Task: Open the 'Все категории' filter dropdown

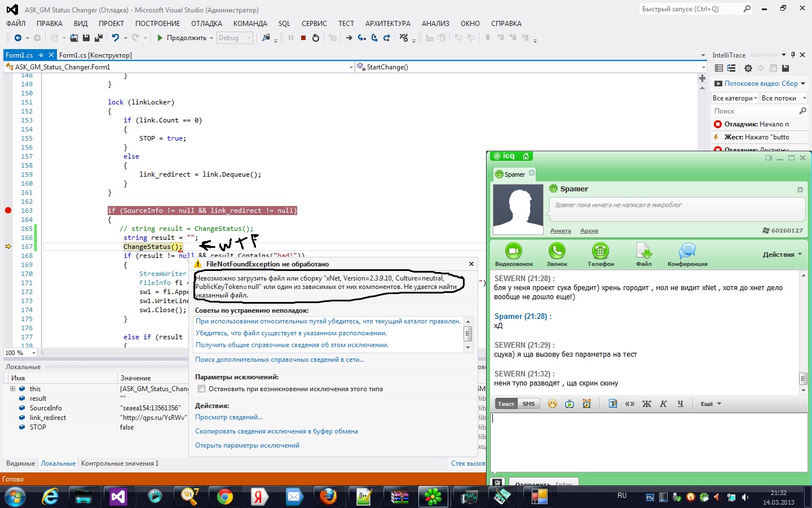Action: [x=735, y=98]
